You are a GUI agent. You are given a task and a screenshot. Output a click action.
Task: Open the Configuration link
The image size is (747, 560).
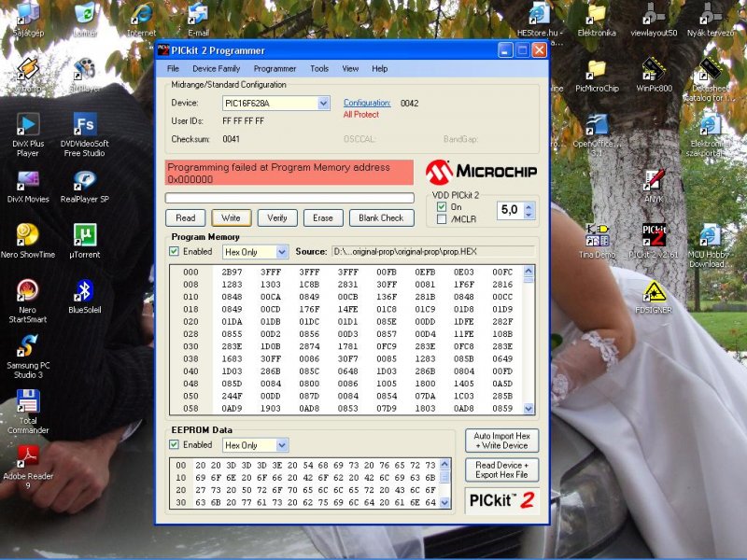tap(367, 103)
